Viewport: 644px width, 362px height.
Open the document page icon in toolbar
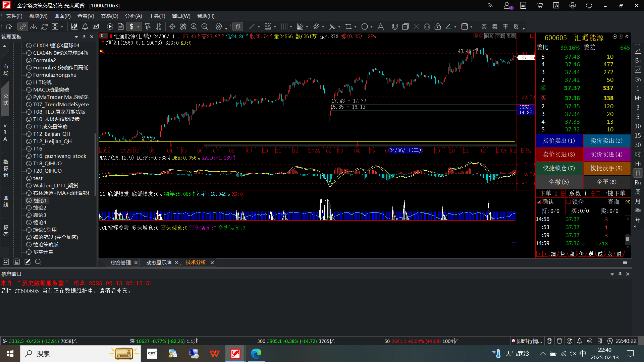coord(121,26)
